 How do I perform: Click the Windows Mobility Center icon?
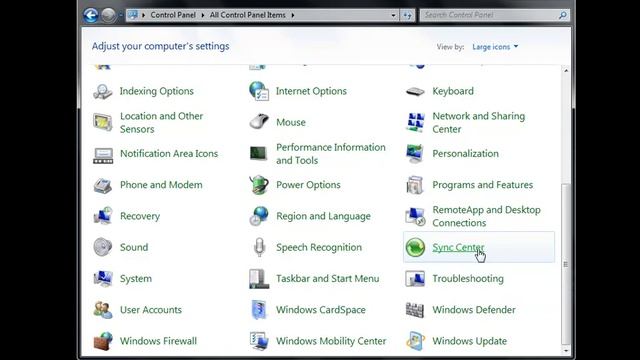[259, 341]
